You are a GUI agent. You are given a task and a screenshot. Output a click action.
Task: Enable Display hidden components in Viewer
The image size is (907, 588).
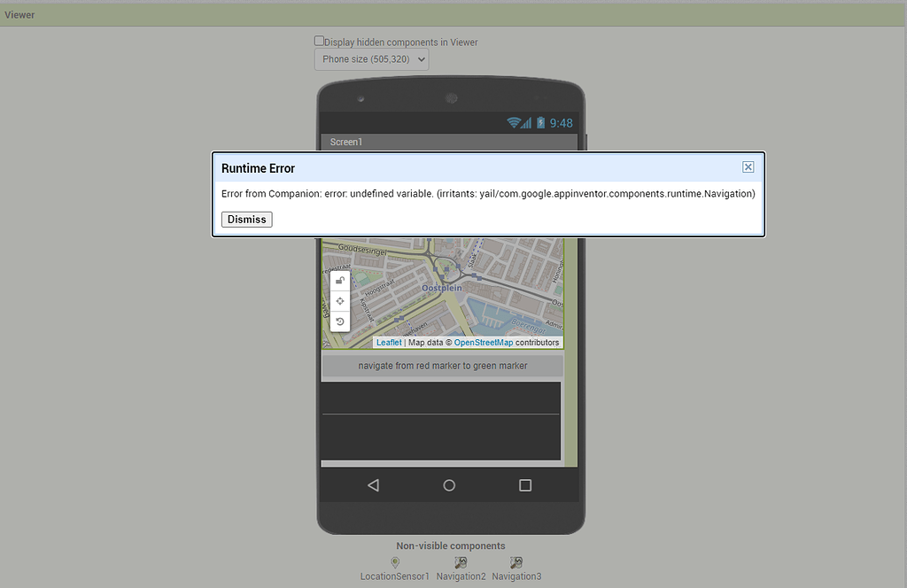(x=318, y=40)
